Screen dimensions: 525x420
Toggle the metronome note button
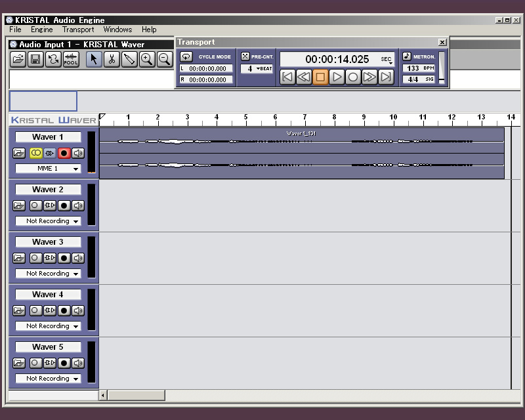point(407,56)
